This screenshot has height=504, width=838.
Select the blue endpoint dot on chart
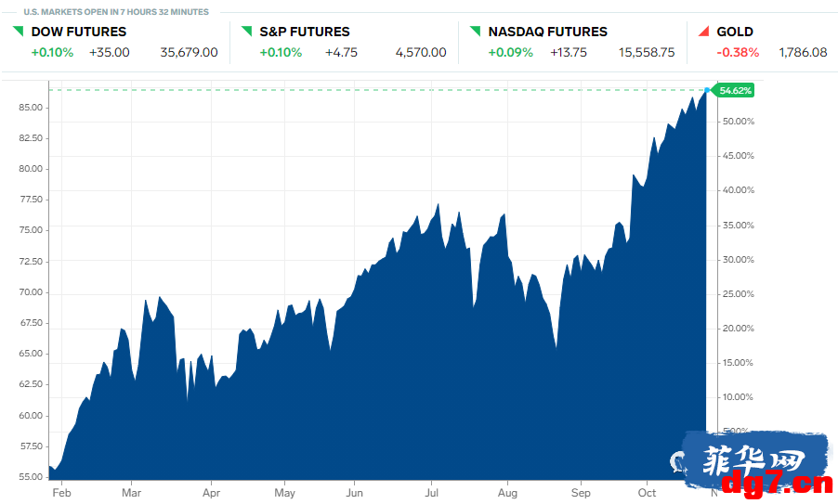coord(707,90)
